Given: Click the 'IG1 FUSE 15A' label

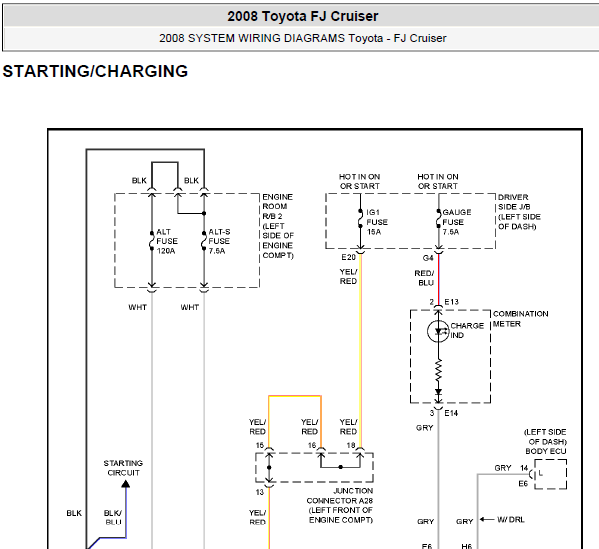Looking at the screenshot, I should tap(377, 222).
